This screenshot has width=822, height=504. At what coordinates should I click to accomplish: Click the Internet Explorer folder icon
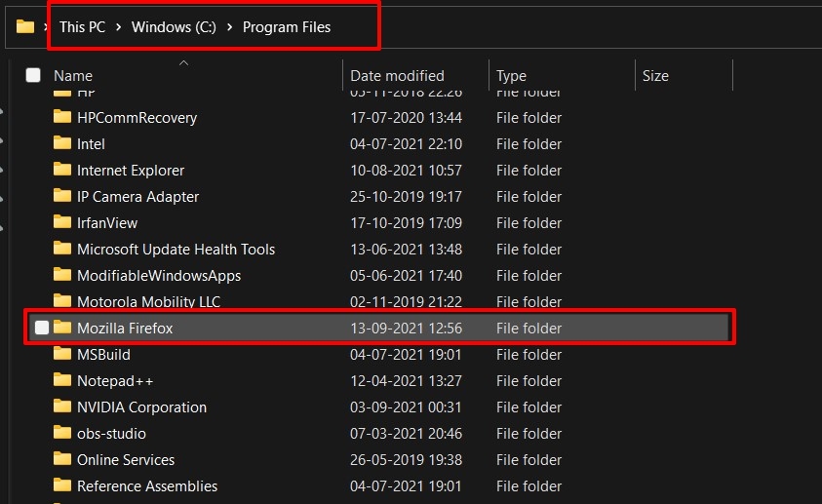pos(62,170)
